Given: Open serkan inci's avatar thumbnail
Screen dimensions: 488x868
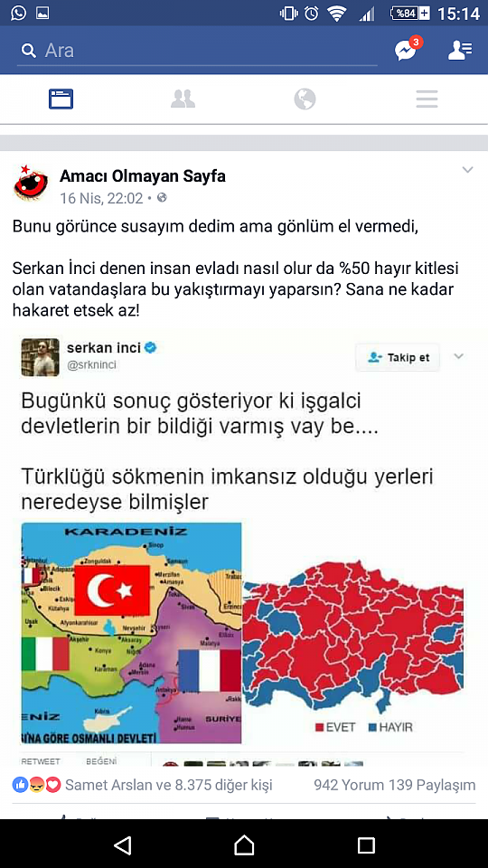Looking at the screenshot, I should click(x=40, y=357).
